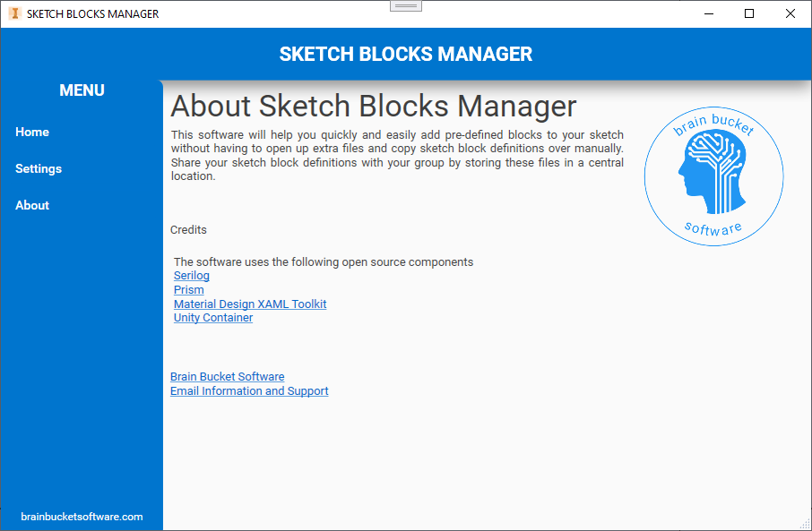Open the Home menu page
This screenshot has height=531, width=812.
coord(32,132)
